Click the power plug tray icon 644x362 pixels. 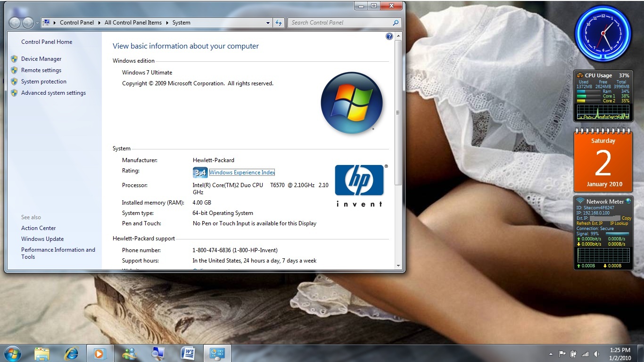point(574,354)
